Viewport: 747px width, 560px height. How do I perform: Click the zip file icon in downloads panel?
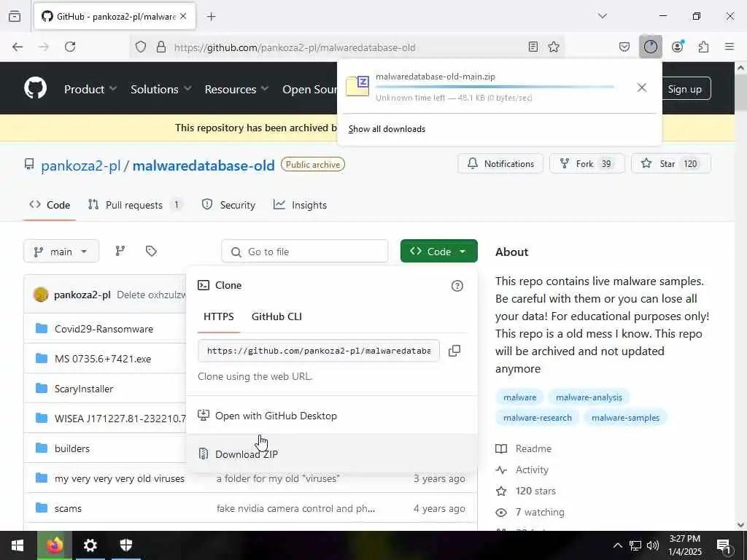tap(357, 86)
